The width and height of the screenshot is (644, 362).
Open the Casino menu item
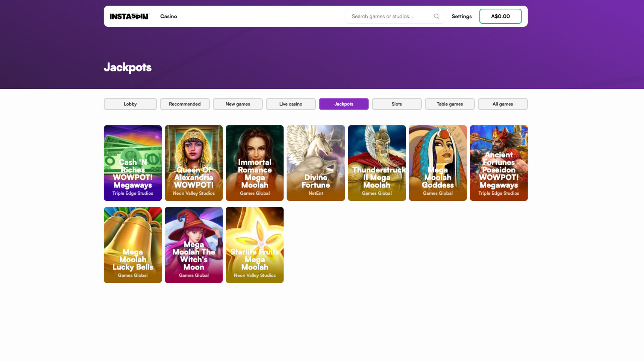168,16
